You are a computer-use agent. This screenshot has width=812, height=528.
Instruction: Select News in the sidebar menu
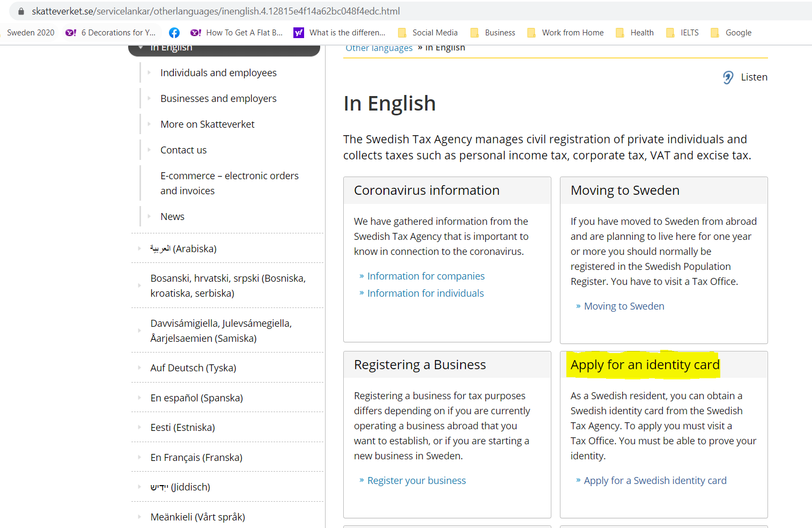coord(172,216)
